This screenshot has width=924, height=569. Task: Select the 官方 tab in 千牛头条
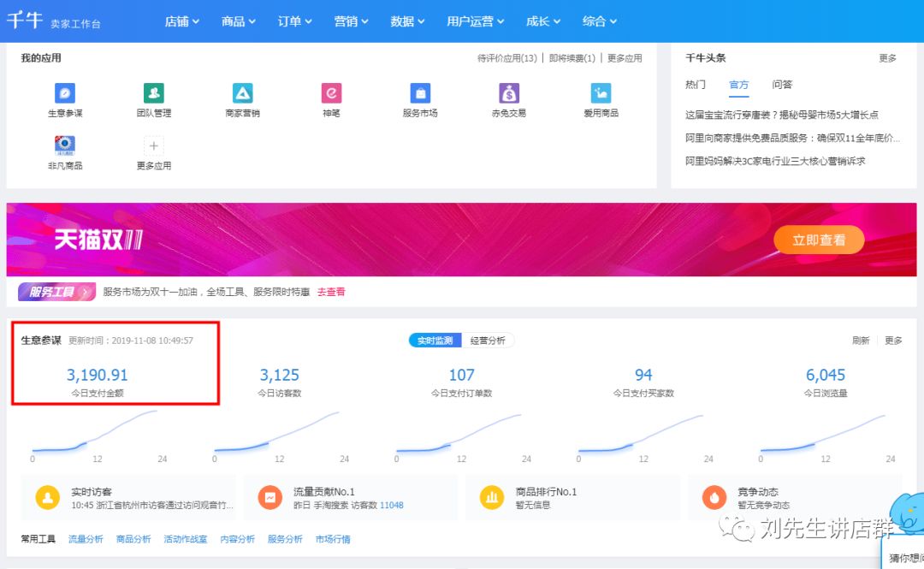click(739, 85)
